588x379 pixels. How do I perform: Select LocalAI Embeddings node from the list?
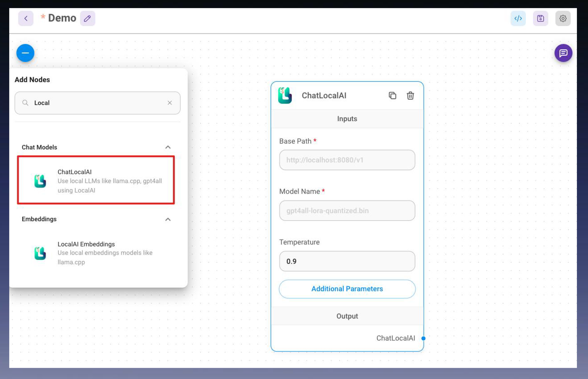pos(96,253)
